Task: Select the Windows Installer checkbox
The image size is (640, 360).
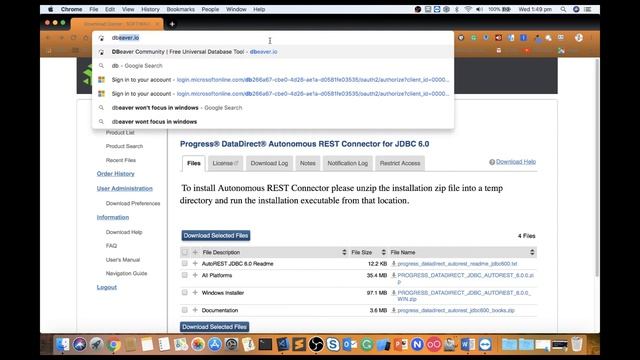Action: pyautogui.click(x=184, y=293)
